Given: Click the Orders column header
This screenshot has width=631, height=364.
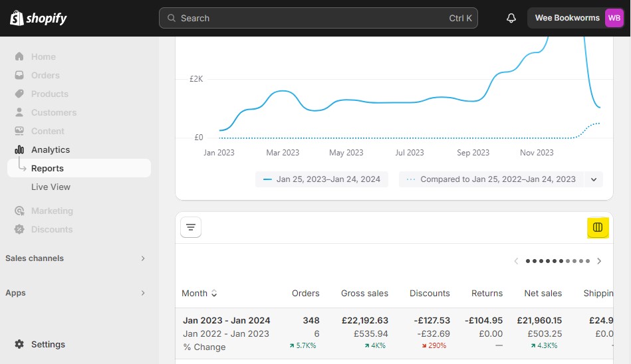Looking at the screenshot, I should (305, 293).
